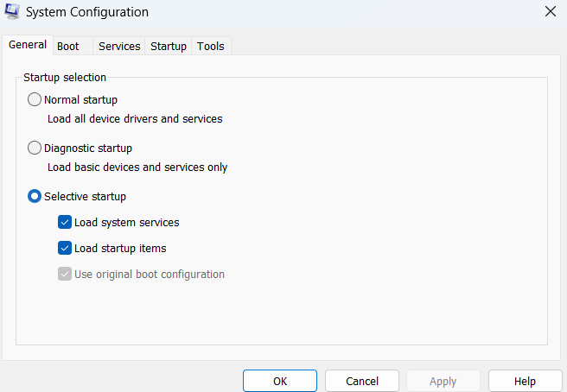The width and height of the screenshot is (567, 392).
Task: Pick the Selective startup radio button
Action: (35, 196)
